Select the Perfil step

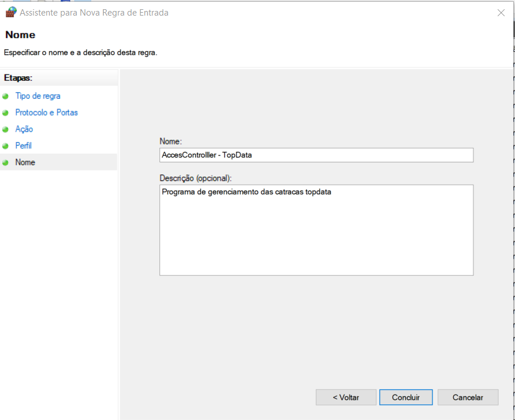point(23,146)
